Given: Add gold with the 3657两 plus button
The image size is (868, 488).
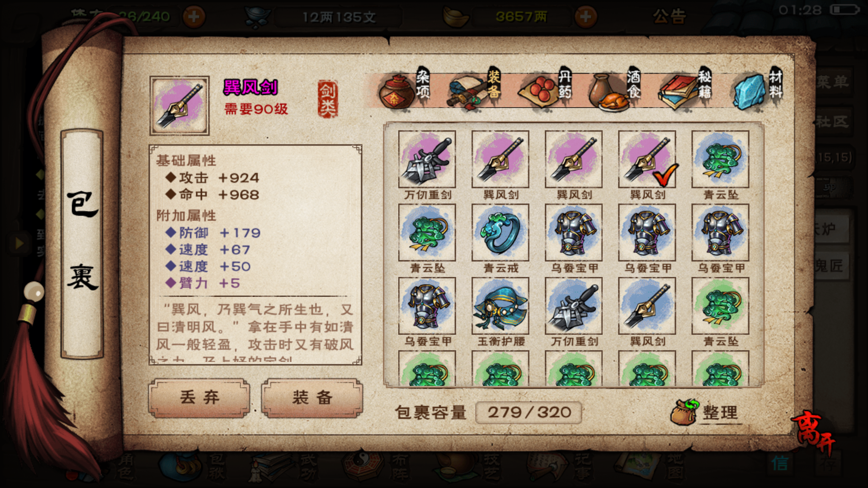Looking at the screenshot, I should pyautogui.click(x=585, y=17).
